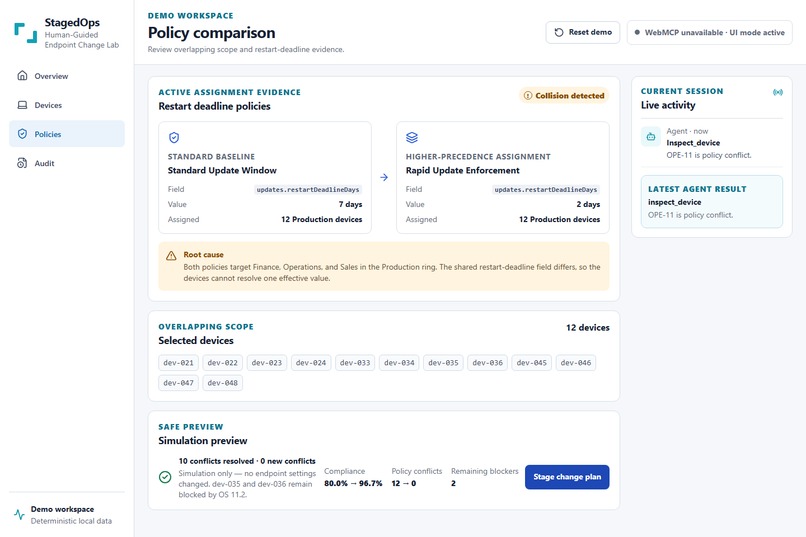The height and width of the screenshot is (537, 806).
Task: Click 10 conflicts resolved summary text
Action: point(247,461)
